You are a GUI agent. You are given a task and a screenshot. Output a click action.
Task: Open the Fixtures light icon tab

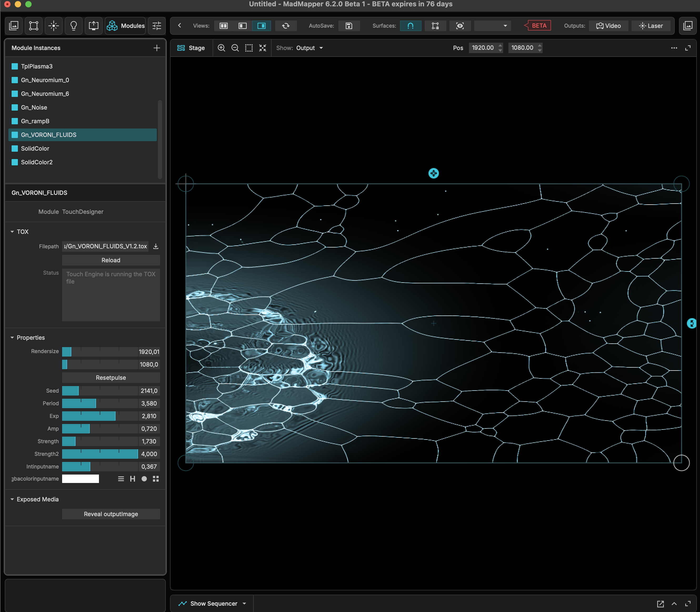[x=54, y=26]
